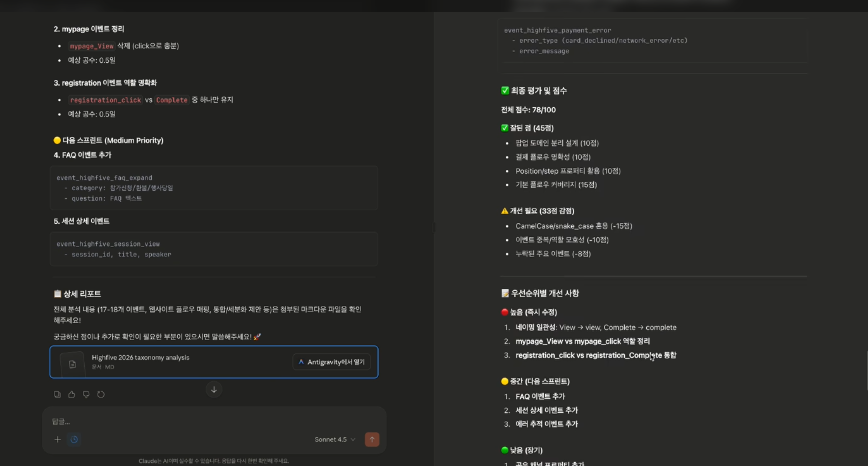The width and height of the screenshot is (868, 466).
Task: Open the plus attachment menu
Action: pos(58,439)
